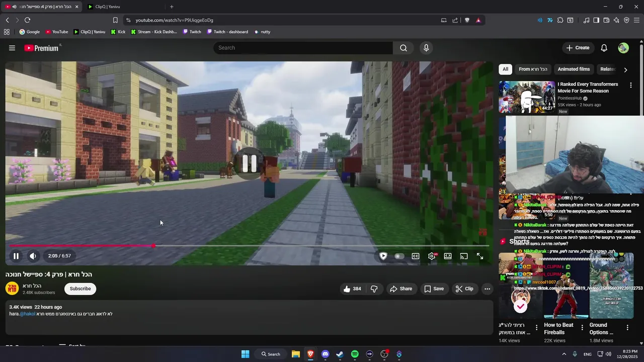Image resolution: width=644 pixels, height=362 pixels.
Task: Open Twitch - dashboard bookmark
Action: (227, 32)
